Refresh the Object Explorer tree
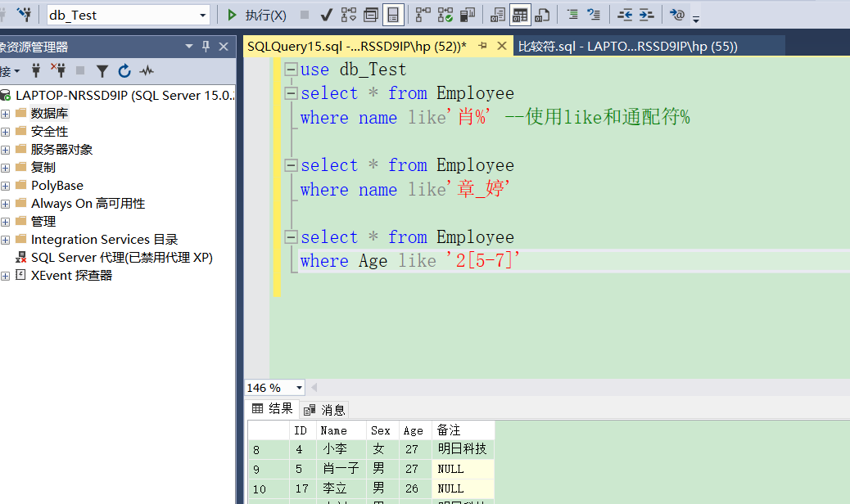Viewport: 850px width, 504px height. point(124,71)
